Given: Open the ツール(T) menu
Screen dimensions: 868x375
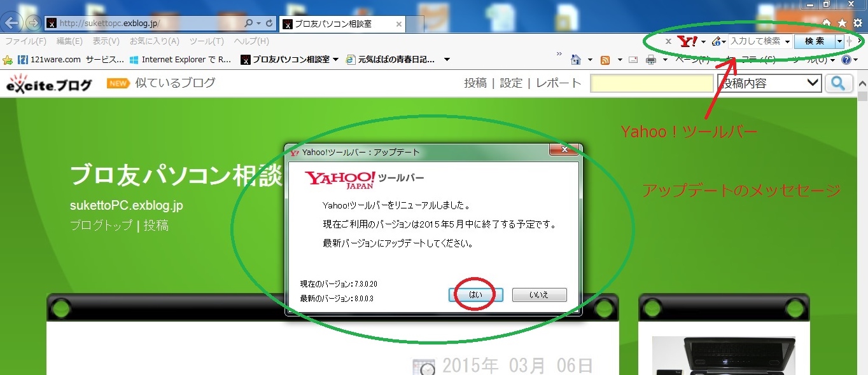Looking at the screenshot, I should [x=207, y=41].
